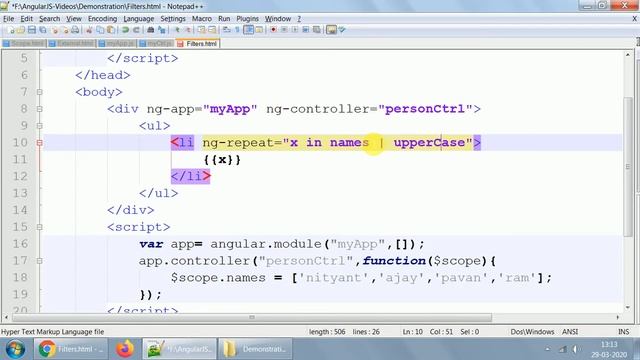Open Demonstration folder in taskbar

(255, 349)
